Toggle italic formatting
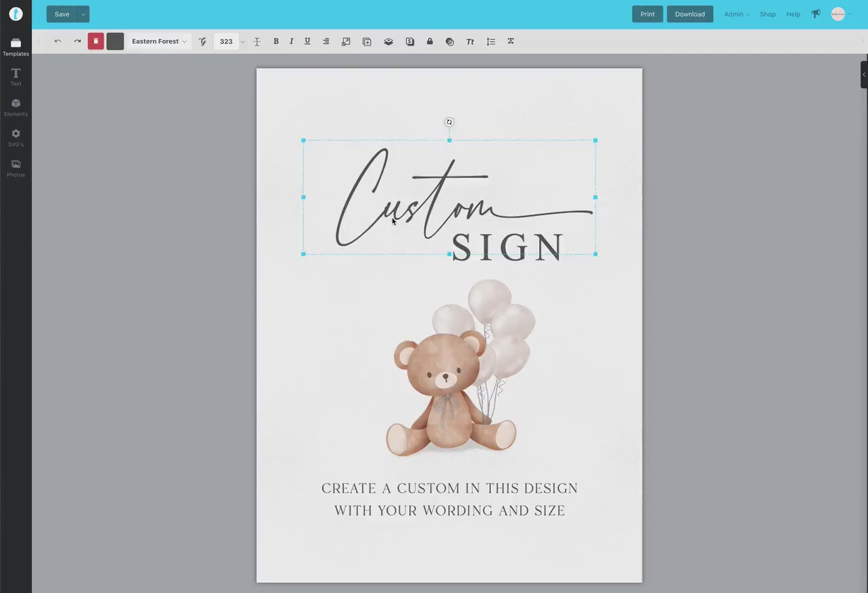868x593 pixels. [292, 41]
